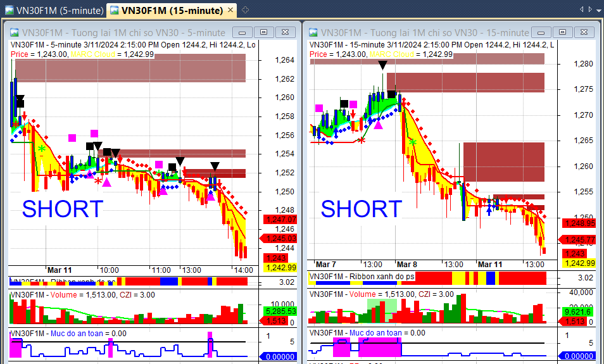Image resolution: width=604 pixels, height=364 pixels.
Task: Click the Volume label in 5-minute pane
Action: tap(64, 295)
